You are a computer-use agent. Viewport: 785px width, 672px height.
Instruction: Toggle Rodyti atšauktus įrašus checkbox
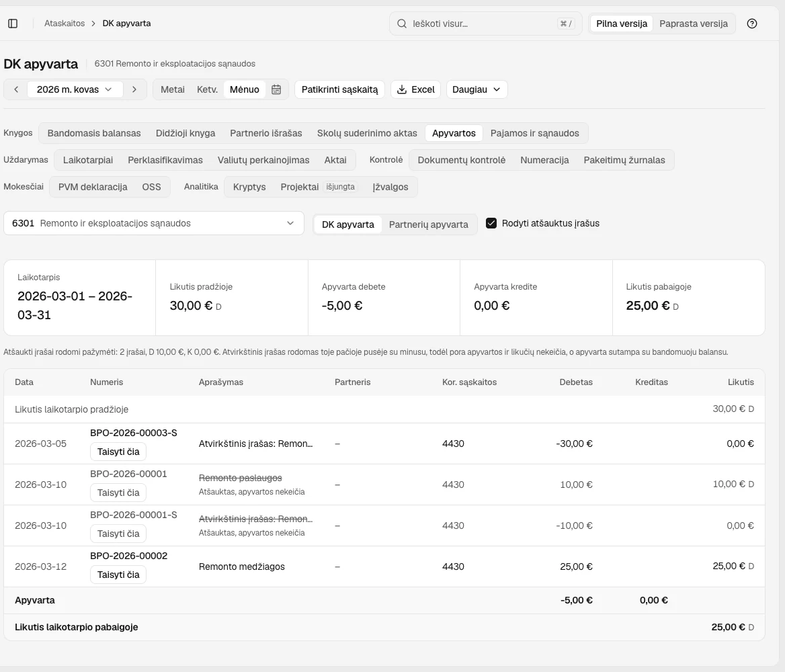491,223
